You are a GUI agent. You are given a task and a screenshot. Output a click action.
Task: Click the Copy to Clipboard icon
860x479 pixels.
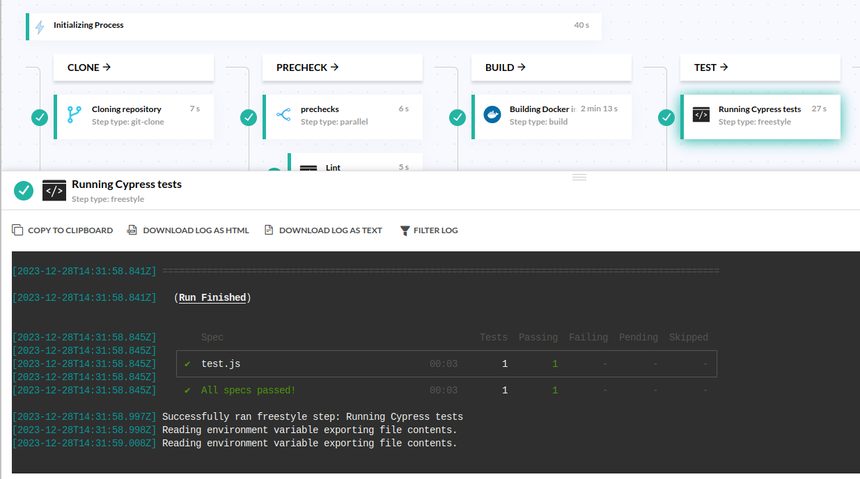[17, 230]
